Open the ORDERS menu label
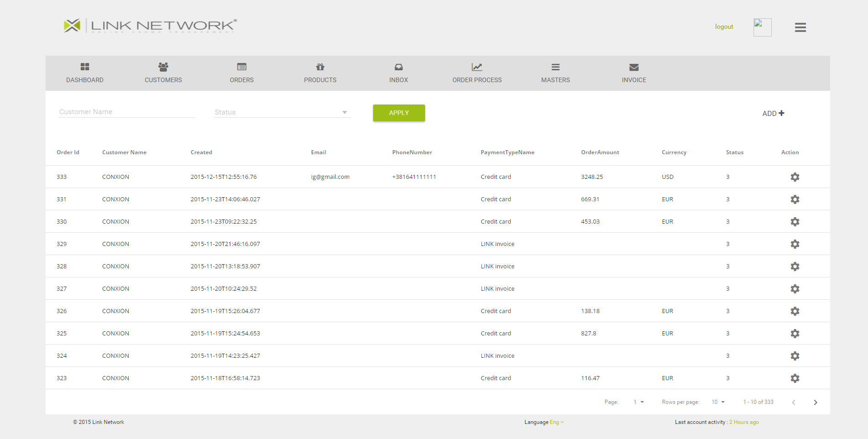The width and height of the screenshot is (868, 439). 242,80
